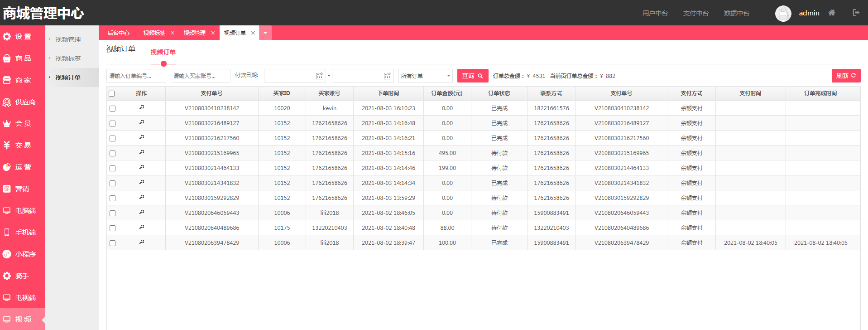Viewport: 868px width, 330px height.
Task: Switch to the 视频标签 tab
Action: pos(154,33)
